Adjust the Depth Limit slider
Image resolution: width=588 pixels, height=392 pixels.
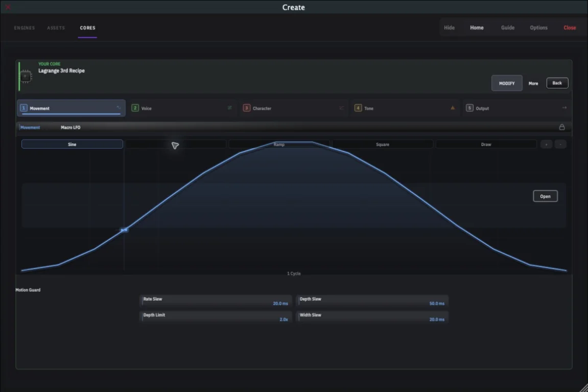coord(215,317)
